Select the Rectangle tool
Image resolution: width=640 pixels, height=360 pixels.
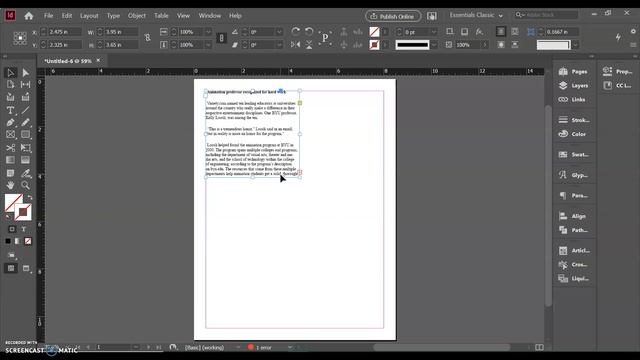tap(25, 135)
